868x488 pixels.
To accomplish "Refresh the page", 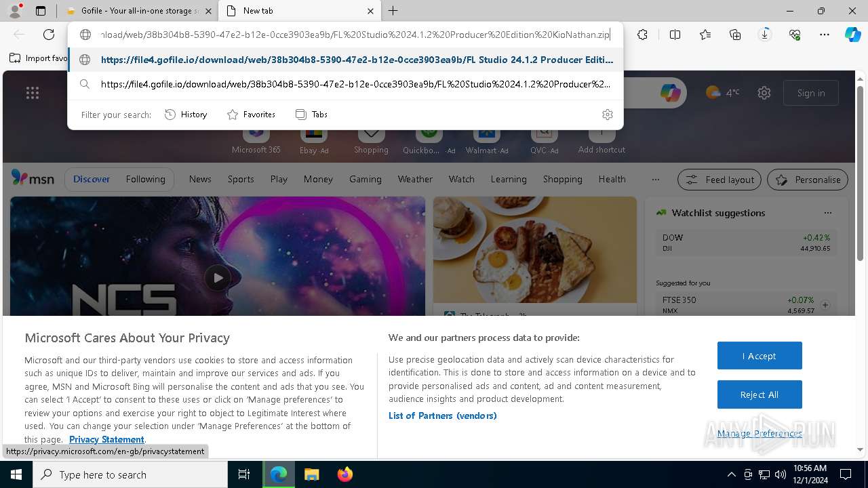I will click(49, 35).
